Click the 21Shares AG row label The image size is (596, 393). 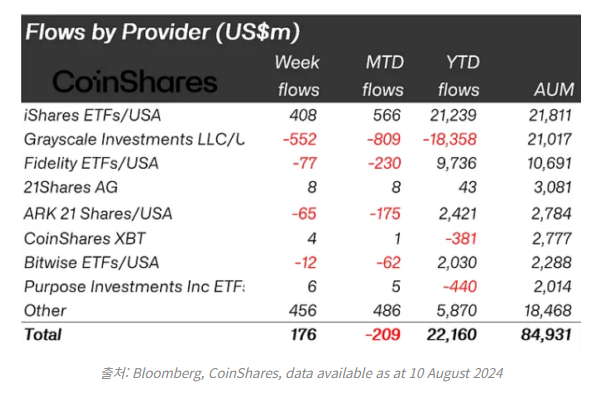71,187
